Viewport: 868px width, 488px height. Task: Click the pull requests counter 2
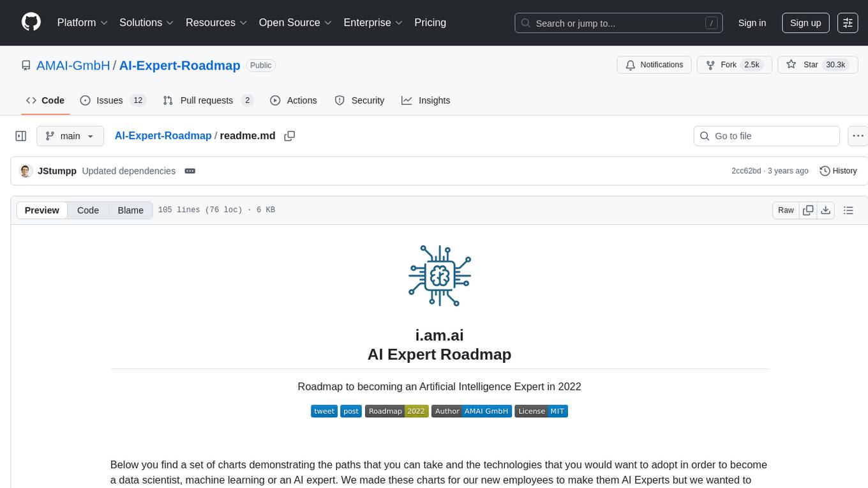point(248,100)
